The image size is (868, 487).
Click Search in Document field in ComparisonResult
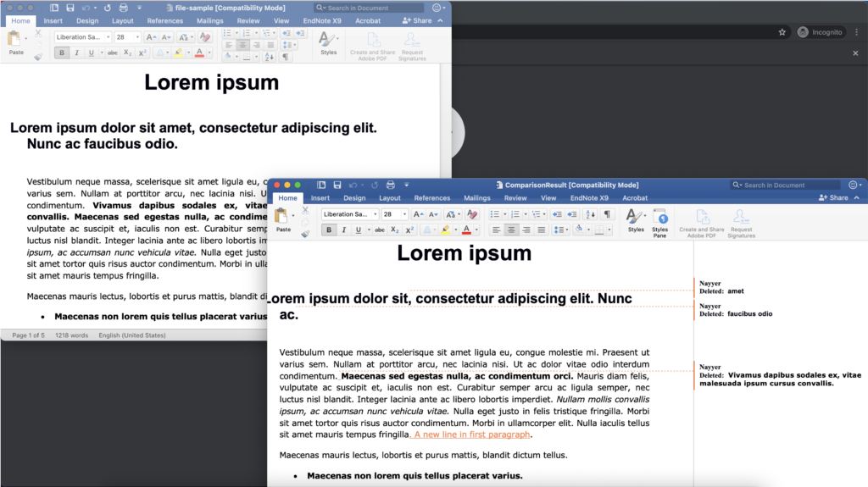788,185
